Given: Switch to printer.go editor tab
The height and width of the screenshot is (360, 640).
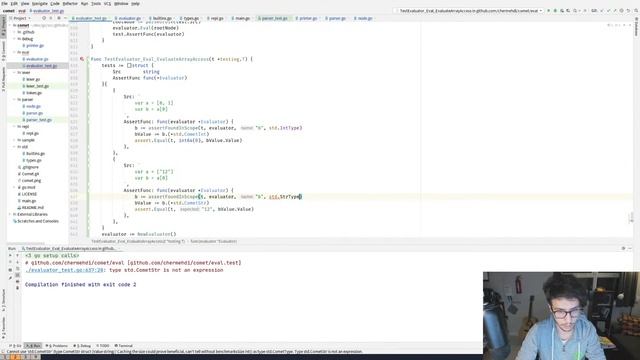Looking at the screenshot, I should click(x=306, y=18).
